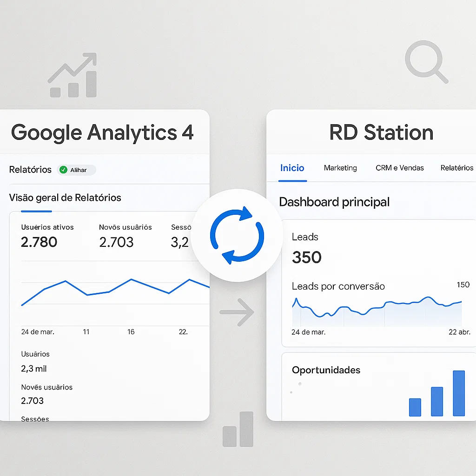The width and height of the screenshot is (476, 476).
Task: Click the tallest blue bar in Oportunidades
Action: pos(459,393)
